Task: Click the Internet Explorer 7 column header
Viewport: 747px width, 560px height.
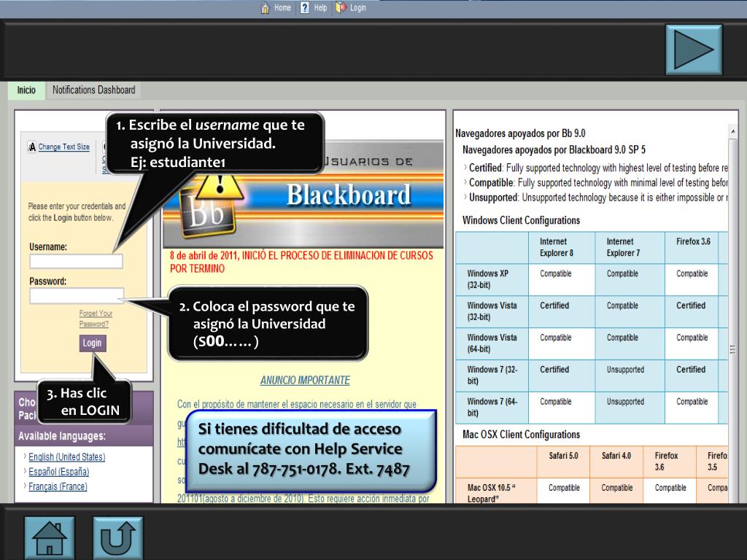Action: point(630,248)
